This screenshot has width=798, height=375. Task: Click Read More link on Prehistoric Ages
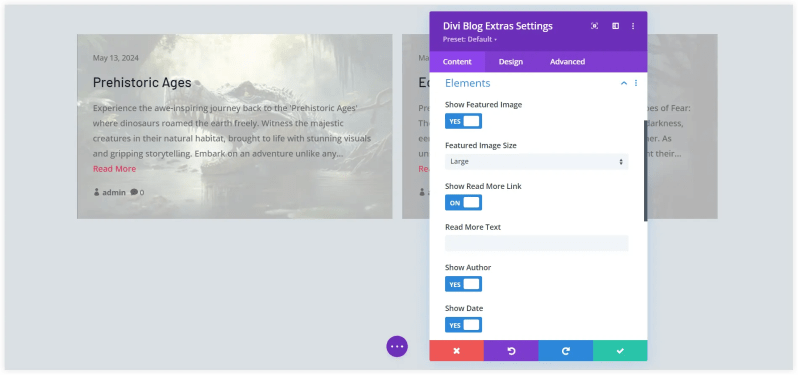pyautogui.click(x=115, y=169)
